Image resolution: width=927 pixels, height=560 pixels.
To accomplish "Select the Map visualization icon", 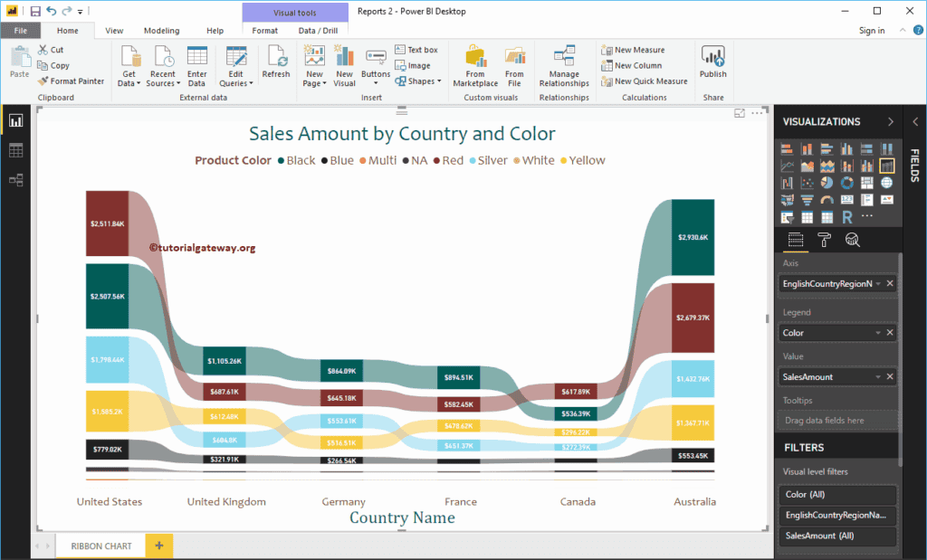I will tap(887, 183).
